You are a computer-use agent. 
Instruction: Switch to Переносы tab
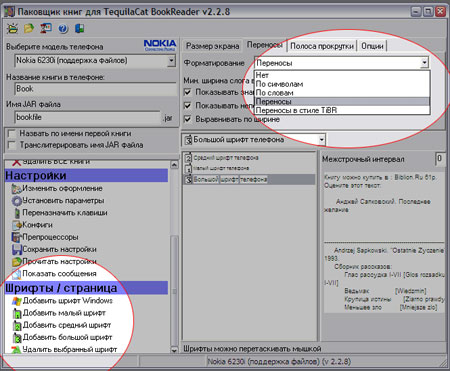tap(265, 45)
